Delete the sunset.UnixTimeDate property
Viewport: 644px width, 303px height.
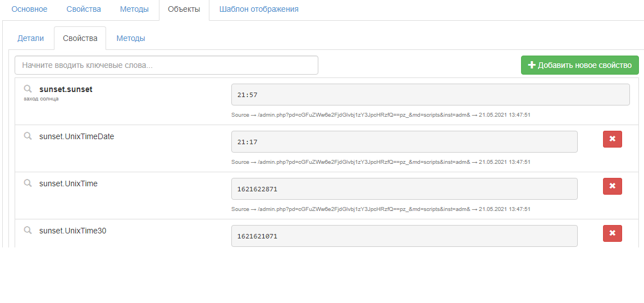[613, 139]
